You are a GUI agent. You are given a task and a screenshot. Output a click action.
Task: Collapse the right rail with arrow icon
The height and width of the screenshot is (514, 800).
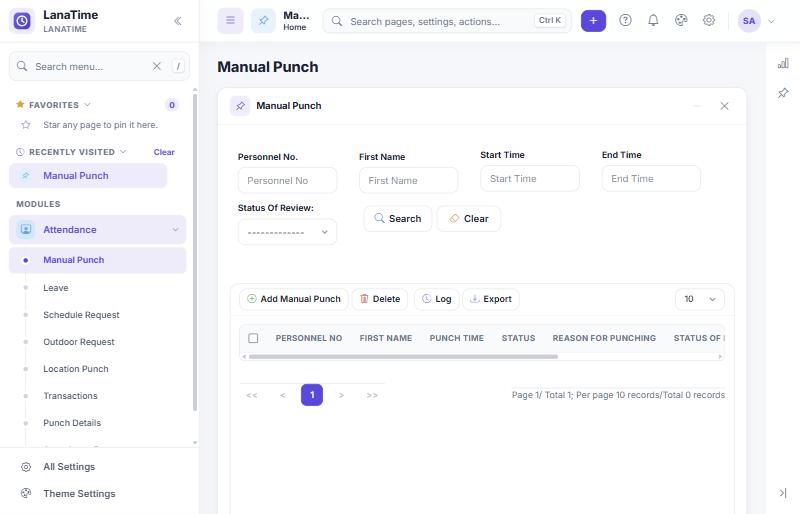[783, 493]
